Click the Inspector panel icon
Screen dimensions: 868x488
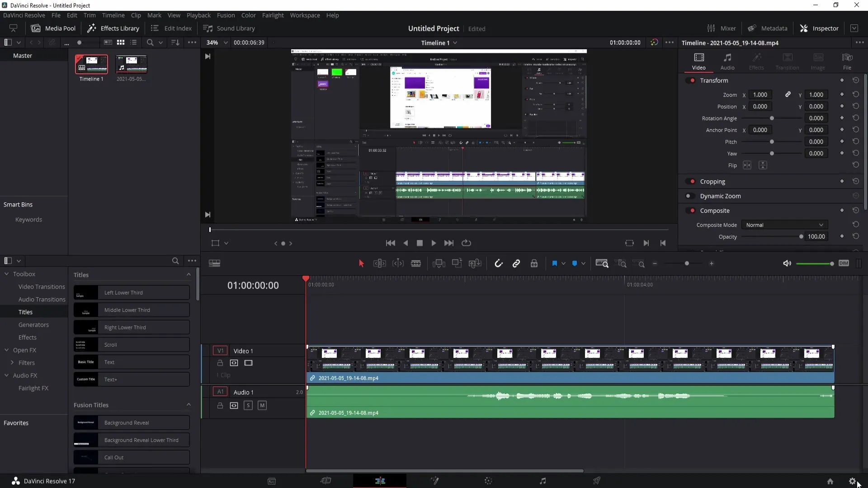pos(805,28)
